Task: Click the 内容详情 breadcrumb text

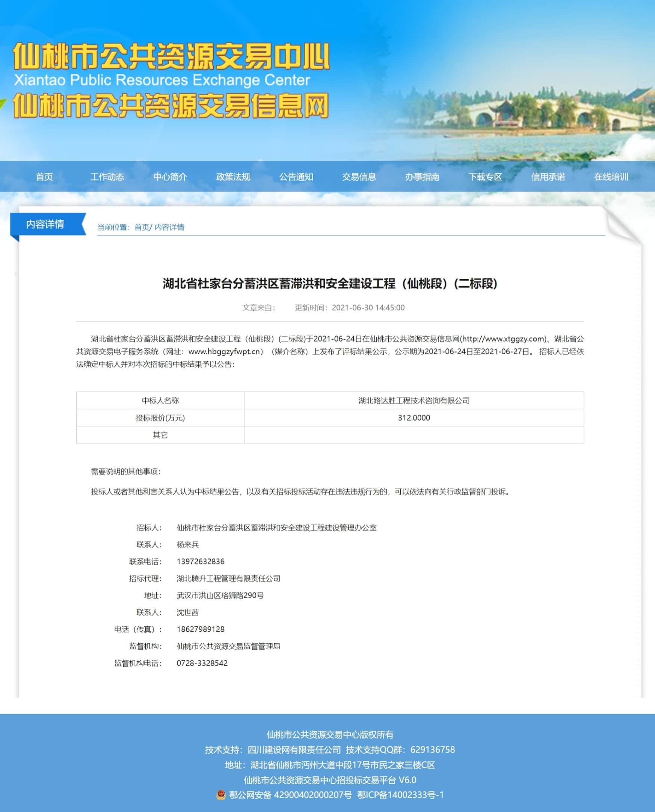Action: tap(169, 227)
